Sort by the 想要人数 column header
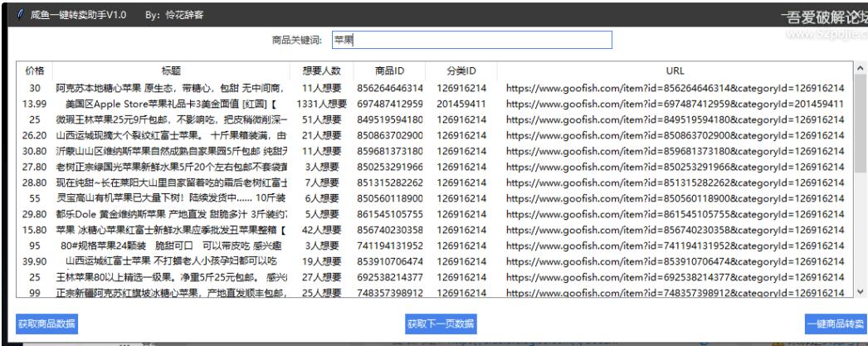 coord(320,71)
